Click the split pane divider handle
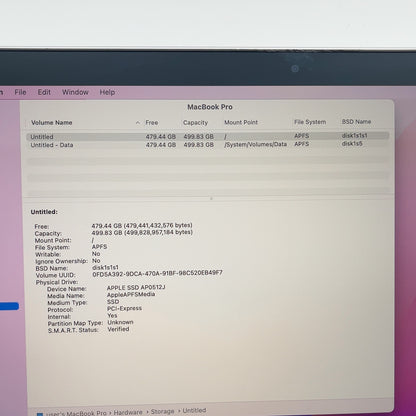Viewport: 416px width, 416px height. click(211, 198)
